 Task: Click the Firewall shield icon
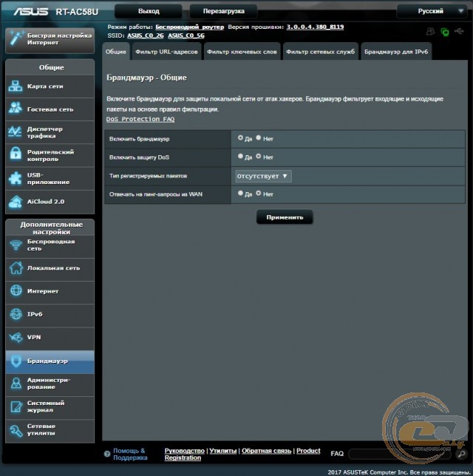click(x=16, y=361)
